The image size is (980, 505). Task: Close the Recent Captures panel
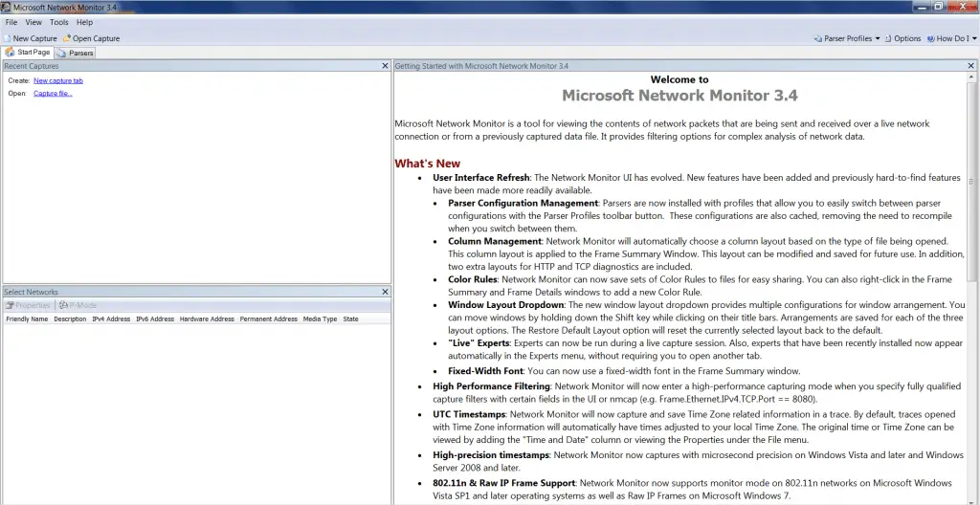point(385,66)
